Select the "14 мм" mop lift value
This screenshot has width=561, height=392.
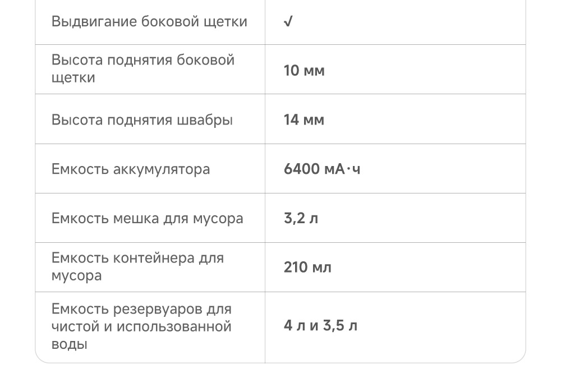pyautogui.click(x=304, y=120)
